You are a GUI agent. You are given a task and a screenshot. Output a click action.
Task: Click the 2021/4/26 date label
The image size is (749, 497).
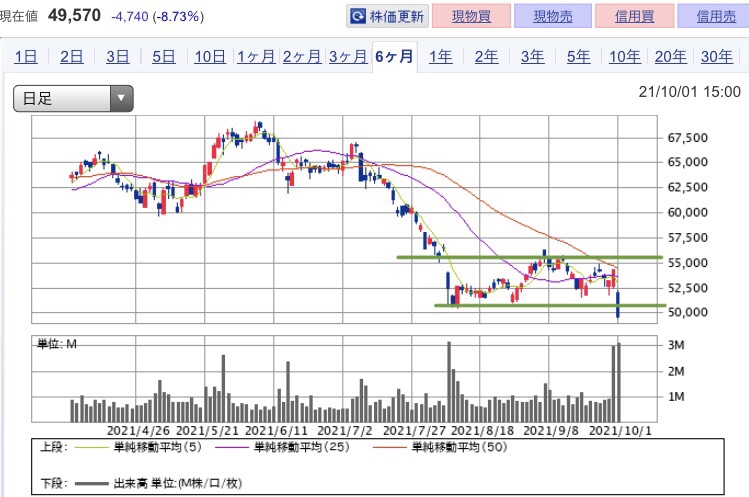point(138,431)
